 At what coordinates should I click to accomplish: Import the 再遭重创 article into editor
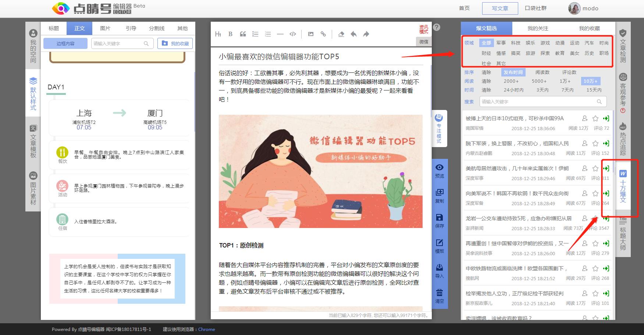(x=606, y=243)
